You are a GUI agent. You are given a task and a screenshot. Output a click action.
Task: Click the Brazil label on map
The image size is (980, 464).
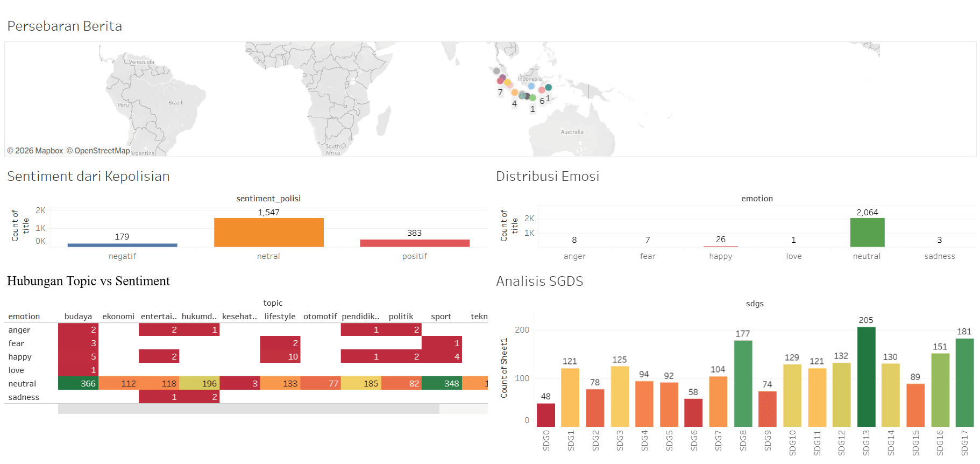175,102
